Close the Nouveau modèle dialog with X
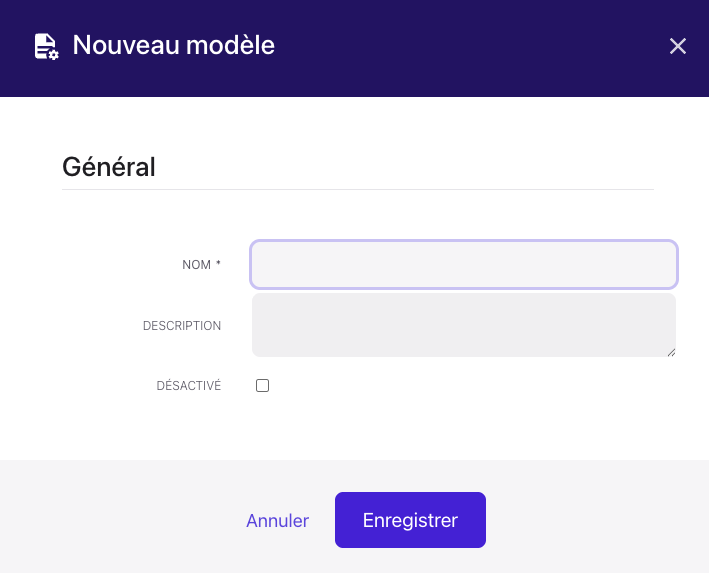This screenshot has width=709, height=573. pyautogui.click(x=678, y=46)
